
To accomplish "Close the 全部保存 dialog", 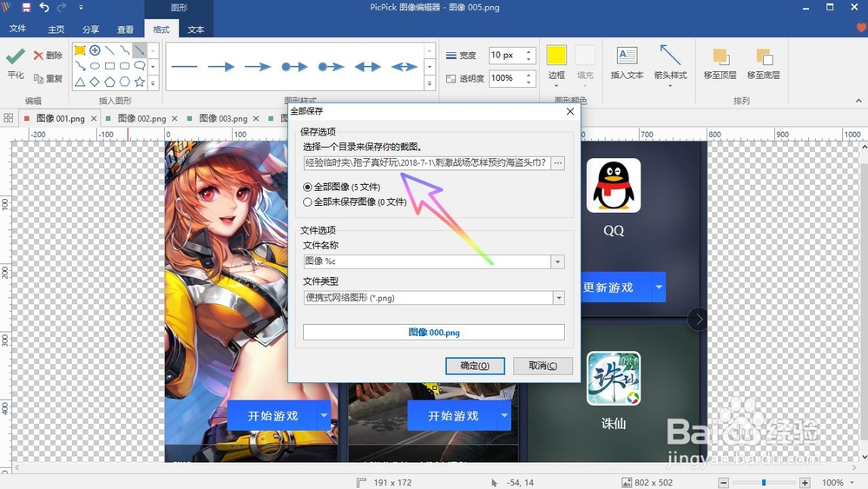I will point(570,111).
